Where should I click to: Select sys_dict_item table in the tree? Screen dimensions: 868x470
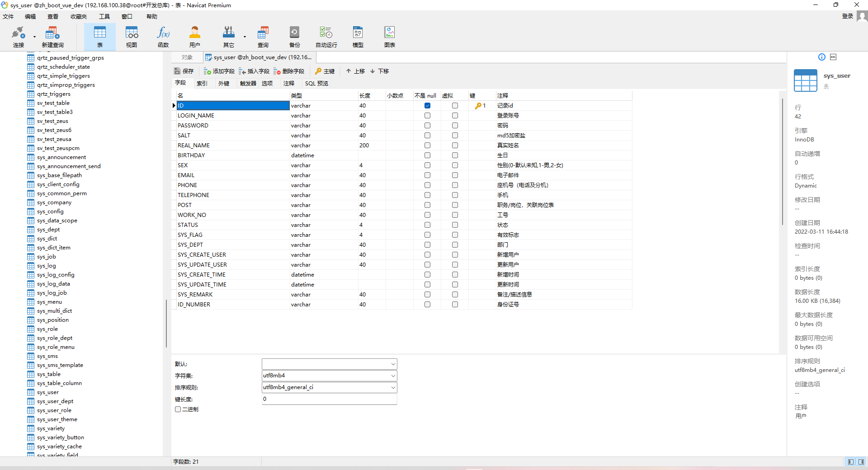(54, 248)
